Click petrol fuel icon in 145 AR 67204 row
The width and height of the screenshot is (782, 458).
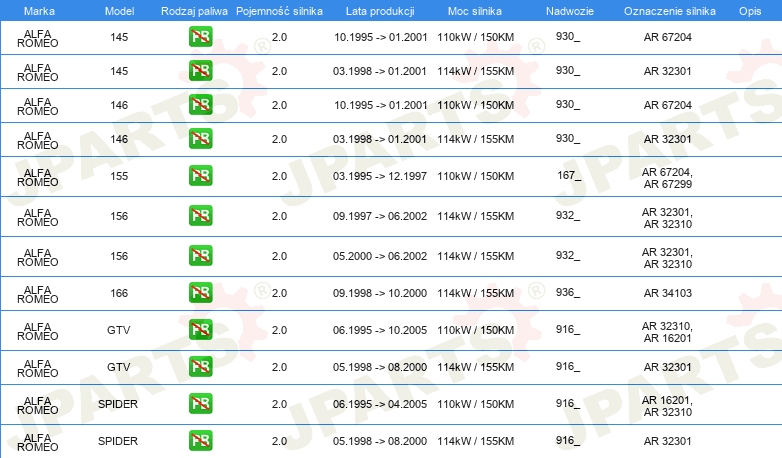click(200, 37)
